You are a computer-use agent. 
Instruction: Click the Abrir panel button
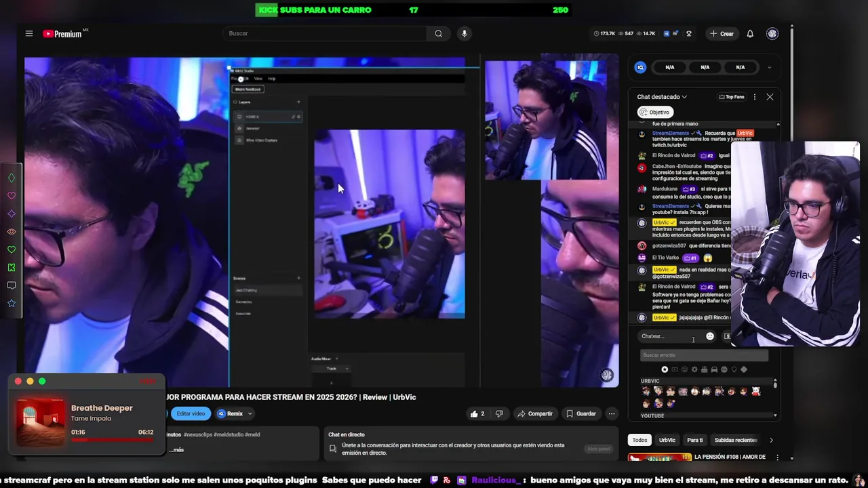click(x=599, y=449)
